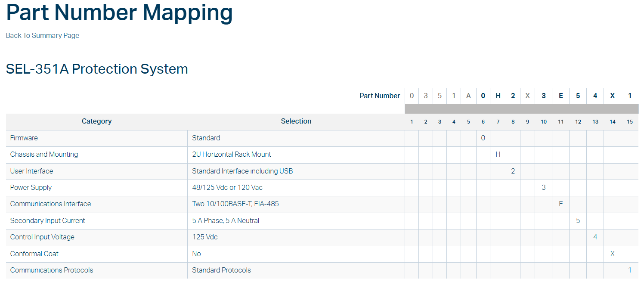Click position number 10 in the header row
644x282 pixels.
544,122
